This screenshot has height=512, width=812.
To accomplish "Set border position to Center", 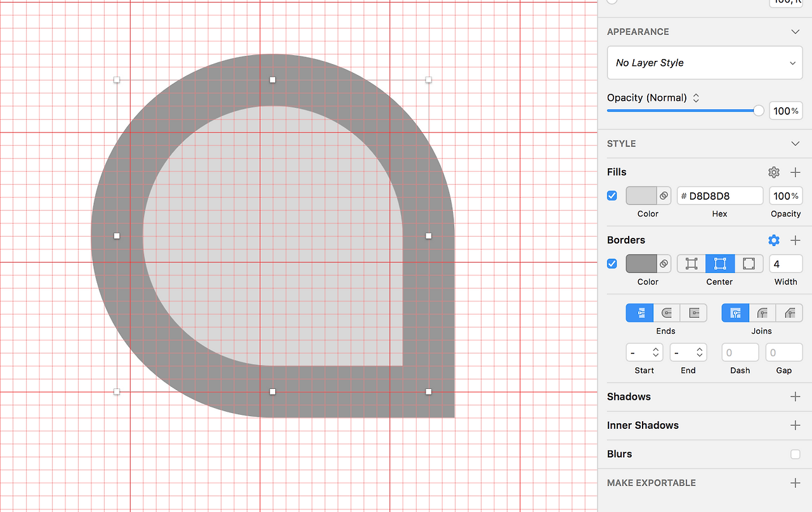I will 720,264.
